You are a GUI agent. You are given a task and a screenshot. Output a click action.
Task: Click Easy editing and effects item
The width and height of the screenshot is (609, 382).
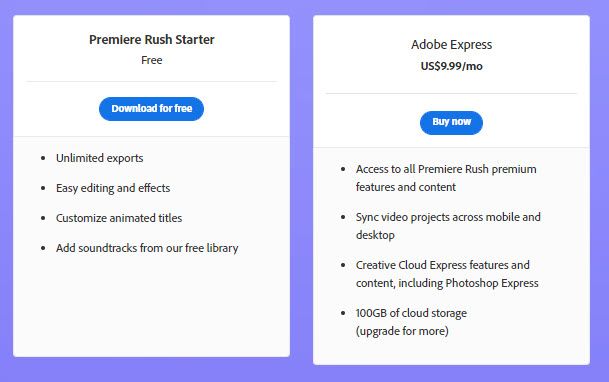113,188
